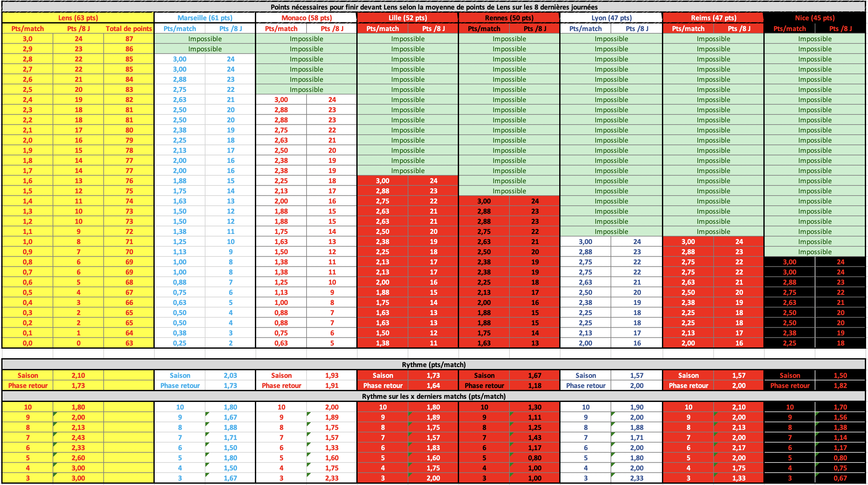Click Nice last 9 matches value '1,56'
Image resolution: width=868 pixels, height=485 pixels.
[840, 417]
